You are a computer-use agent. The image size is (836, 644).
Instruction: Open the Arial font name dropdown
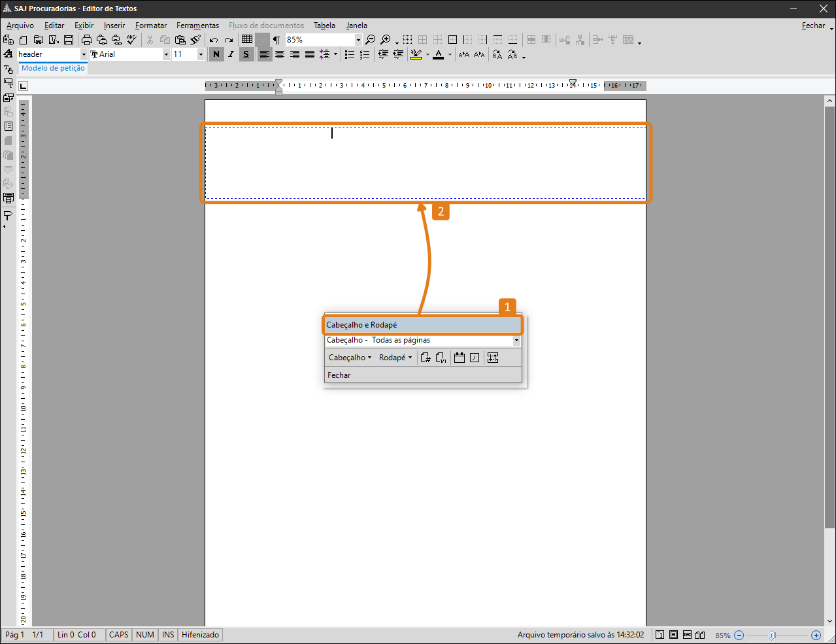coord(166,54)
